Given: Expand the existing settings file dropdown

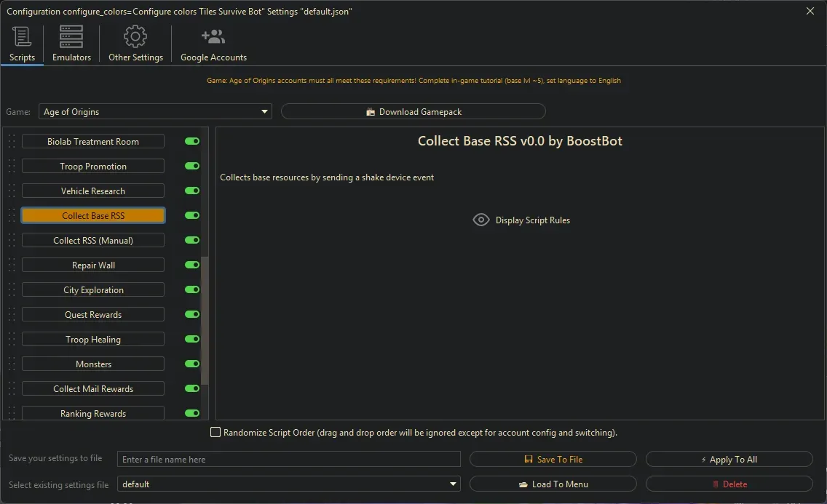Looking at the screenshot, I should point(453,484).
